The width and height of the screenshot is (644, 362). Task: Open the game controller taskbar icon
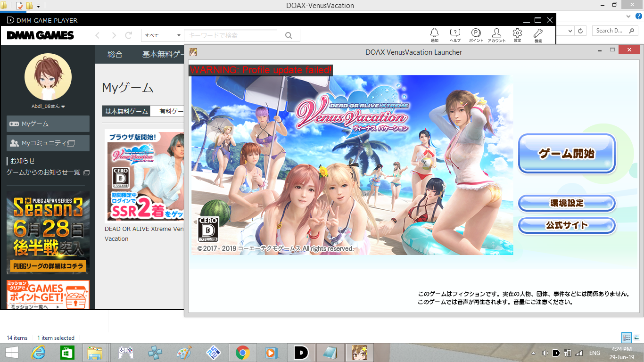pyautogui.click(x=125, y=352)
